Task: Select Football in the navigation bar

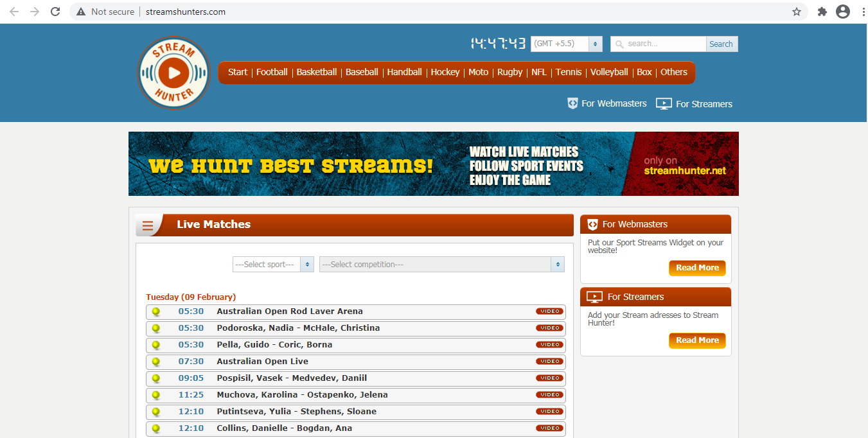Action: (x=272, y=72)
